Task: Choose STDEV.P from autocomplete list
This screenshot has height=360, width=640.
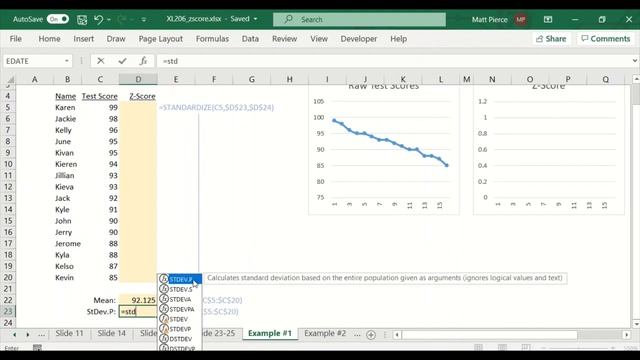Action: (x=180, y=280)
